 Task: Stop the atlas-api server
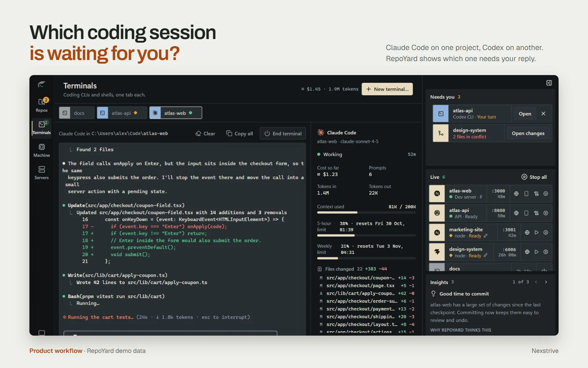click(x=546, y=213)
